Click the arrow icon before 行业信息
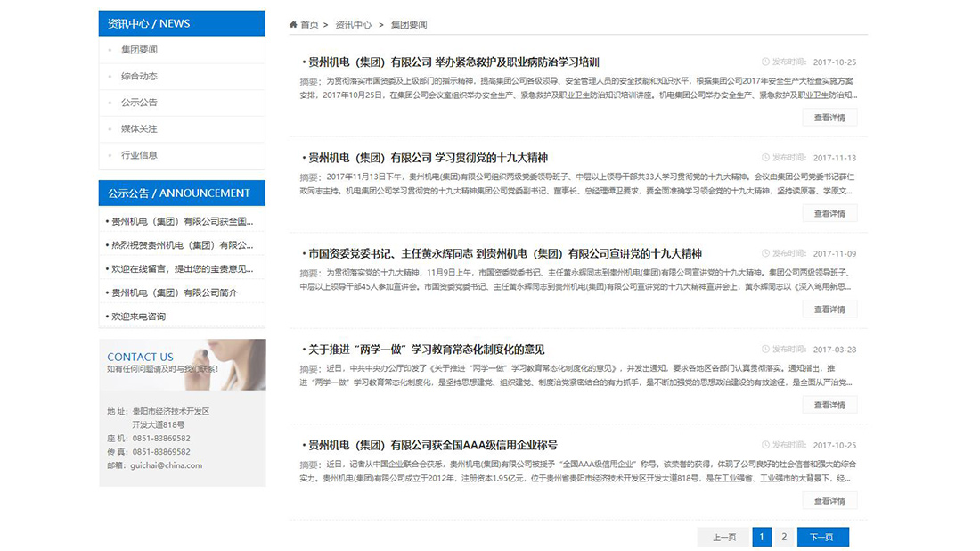This screenshot has width=980, height=551. click(109, 154)
